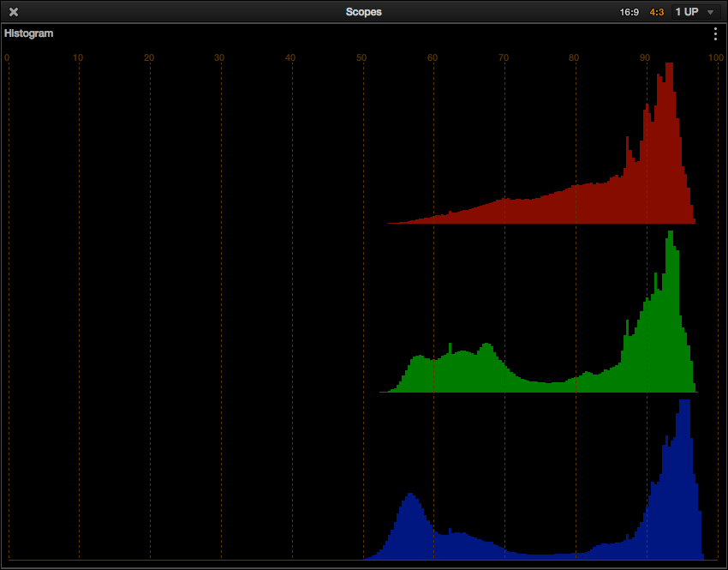Click the 0 mark on histogram scale
Screen dimensions: 728x570
pos(7,58)
